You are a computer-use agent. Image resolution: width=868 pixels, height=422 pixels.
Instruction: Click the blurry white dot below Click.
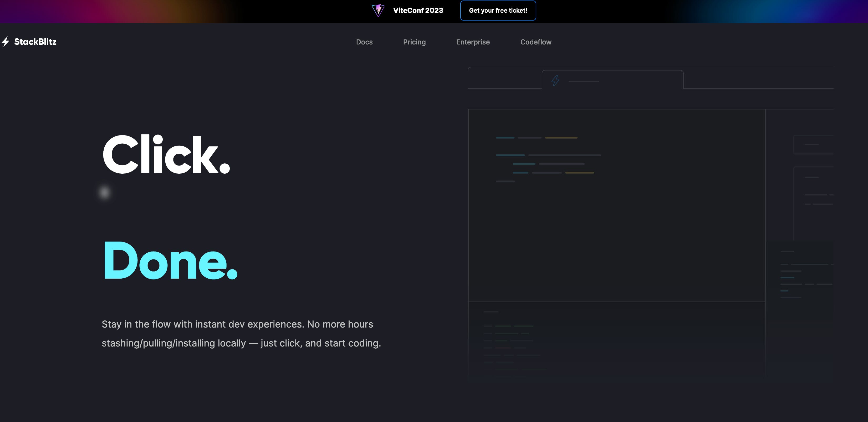pos(104,192)
